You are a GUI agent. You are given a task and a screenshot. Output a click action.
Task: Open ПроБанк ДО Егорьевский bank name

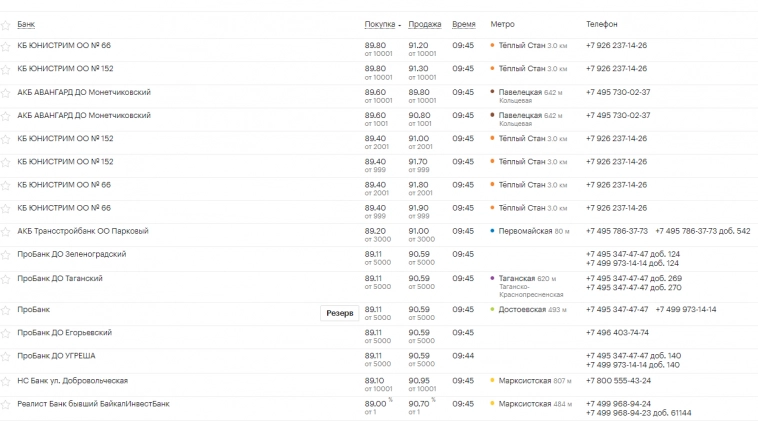click(x=65, y=333)
